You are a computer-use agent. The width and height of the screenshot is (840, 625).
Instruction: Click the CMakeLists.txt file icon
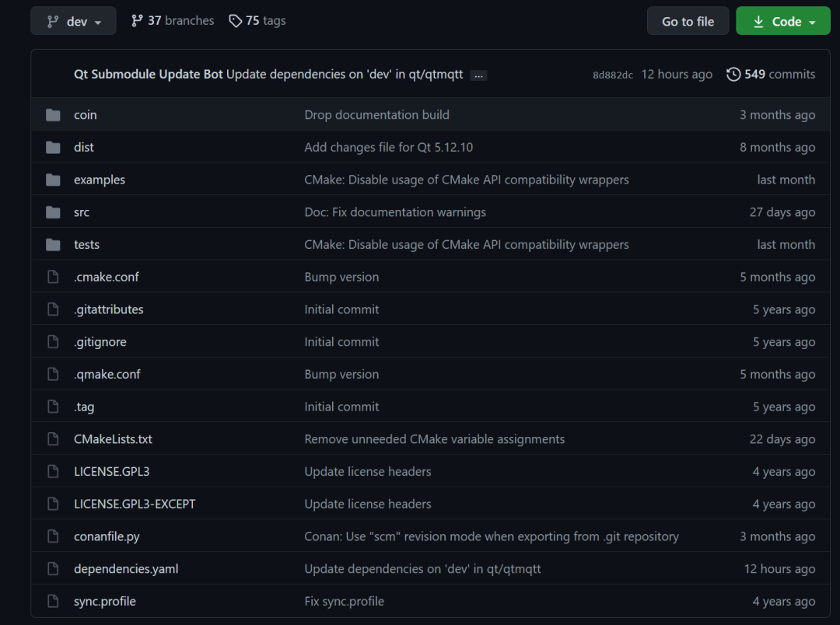click(53, 439)
